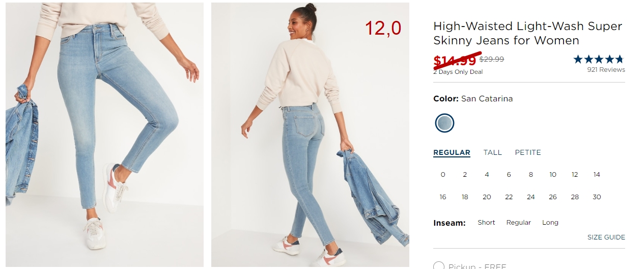The image size is (644, 269).
Task: Click the five-star rating icons
Action: [x=599, y=59]
